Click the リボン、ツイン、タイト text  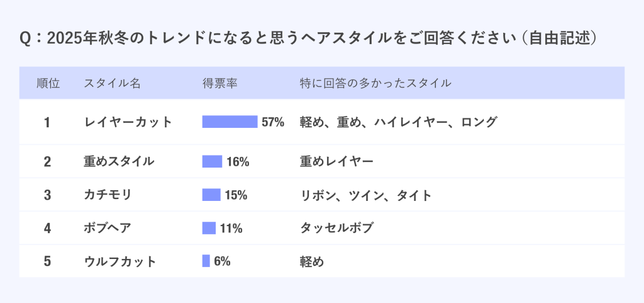pyautogui.click(x=366, y=195)
